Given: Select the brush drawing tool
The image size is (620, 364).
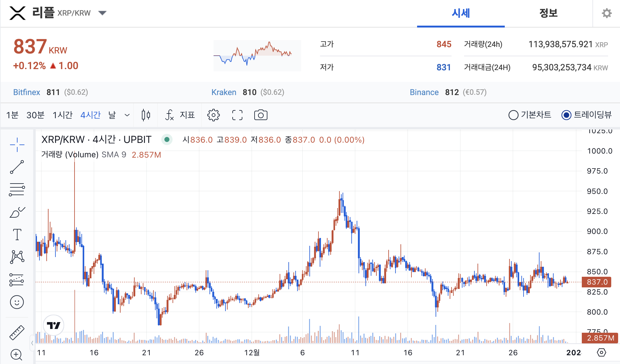Looking at the screenshot, I should (17, 212).
